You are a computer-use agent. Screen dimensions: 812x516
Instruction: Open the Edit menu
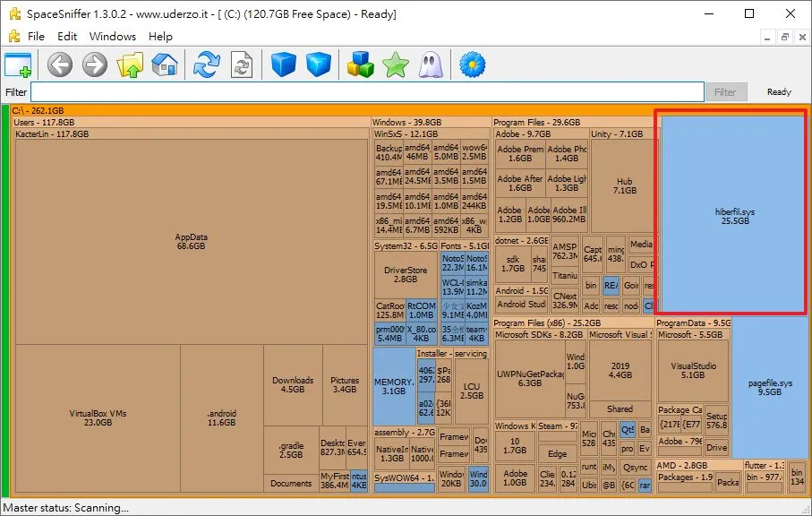(x=67, y=36)
